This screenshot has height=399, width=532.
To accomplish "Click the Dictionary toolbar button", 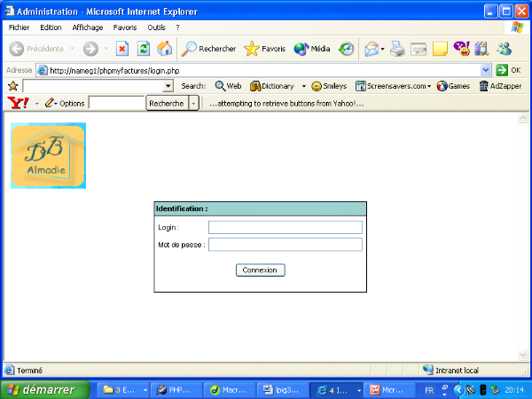I will [x=272, y=86].
